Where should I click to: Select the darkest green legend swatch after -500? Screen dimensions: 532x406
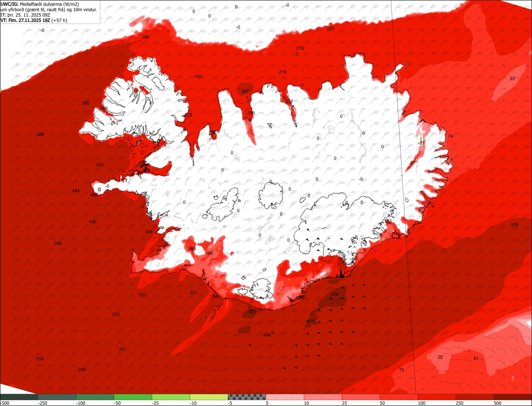(19, 396)
